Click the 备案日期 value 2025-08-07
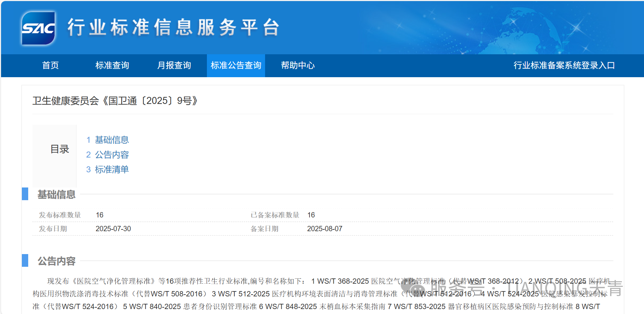The image size is (644, 314). tap(325, 229)
